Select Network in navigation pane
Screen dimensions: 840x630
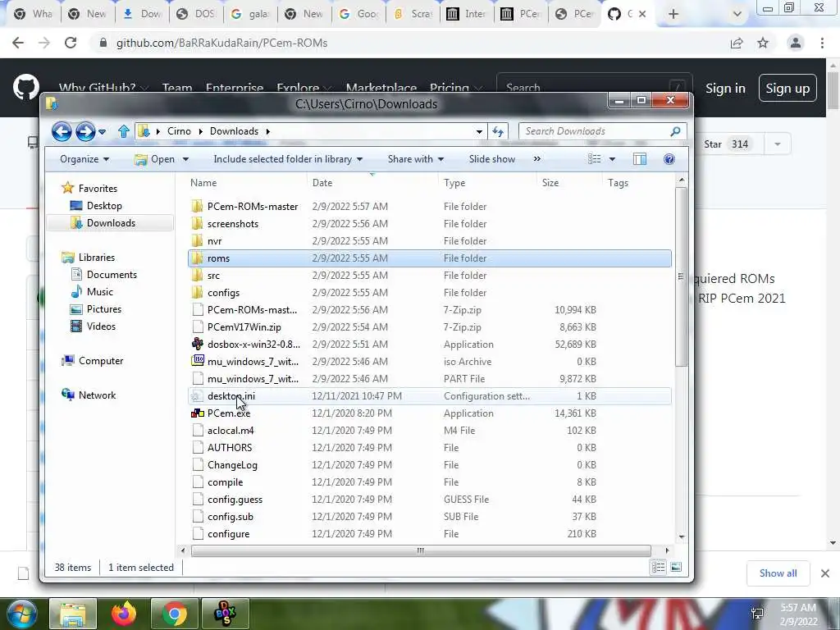(x=97, y=395)
